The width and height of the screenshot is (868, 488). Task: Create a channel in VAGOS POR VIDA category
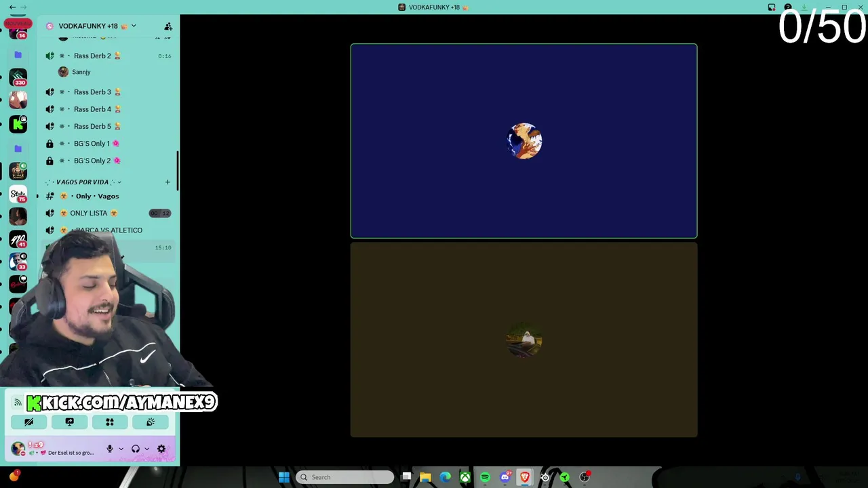click(x=167, y=182)
